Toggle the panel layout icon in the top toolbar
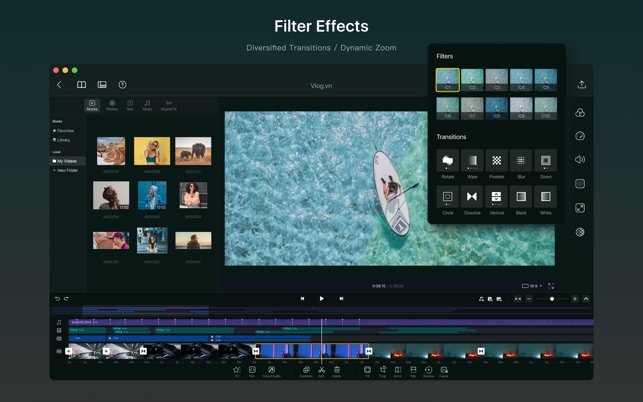The image size is (643, 402). (102, 85)
